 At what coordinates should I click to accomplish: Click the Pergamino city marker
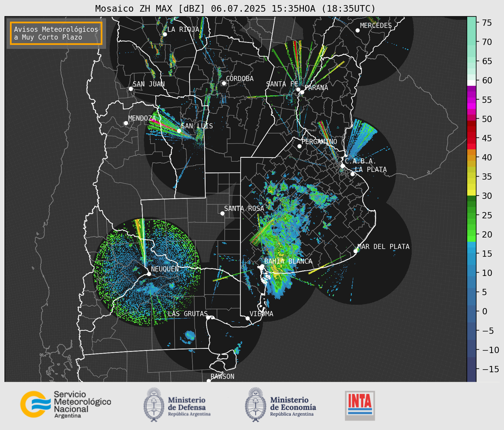(299, 146)
